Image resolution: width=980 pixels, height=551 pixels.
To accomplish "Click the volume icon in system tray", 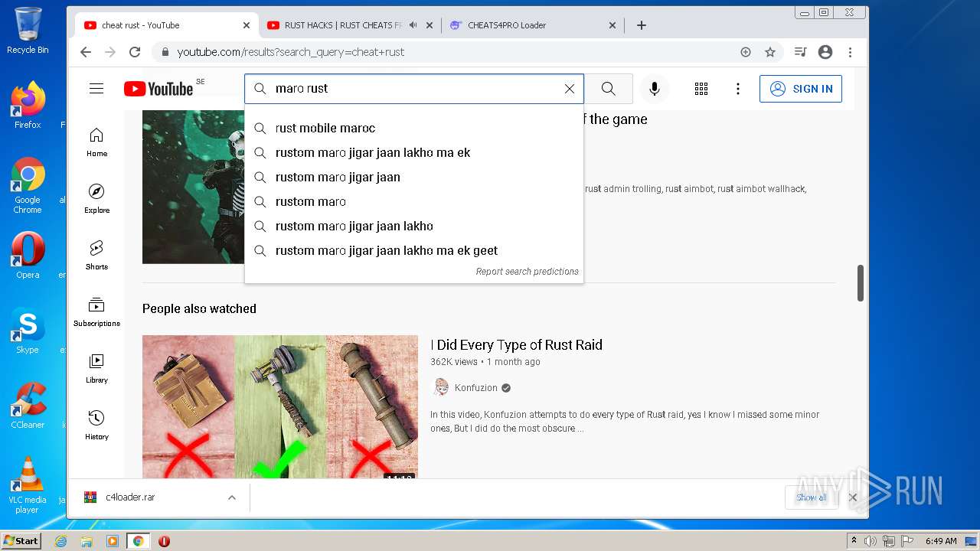I will (x=871, y=541).
